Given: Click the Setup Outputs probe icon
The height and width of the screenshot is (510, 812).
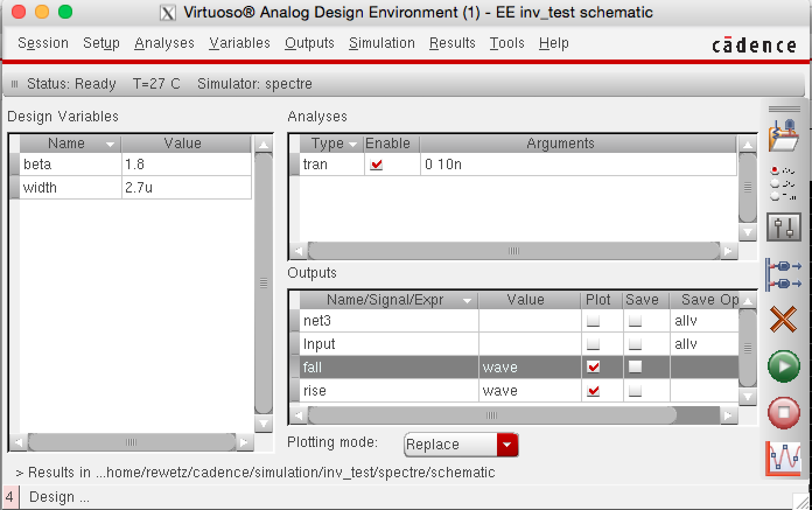Looking at the screenshot, I should [783, 274].
